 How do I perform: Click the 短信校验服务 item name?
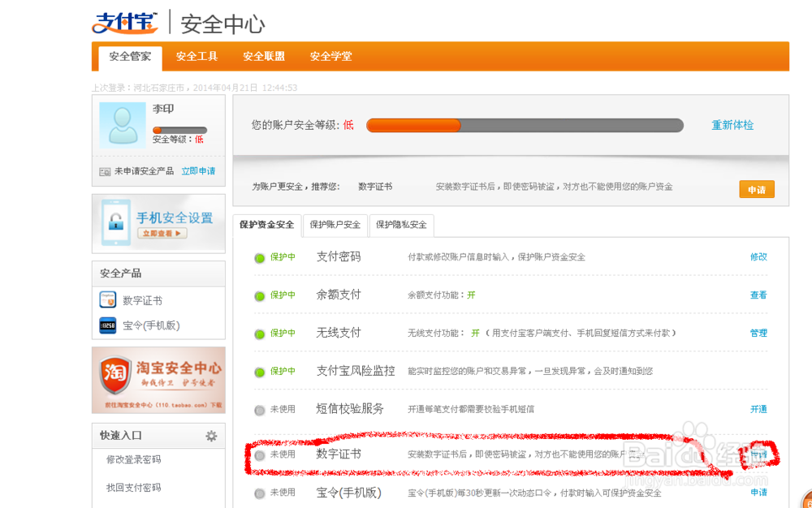pos(350,409)
